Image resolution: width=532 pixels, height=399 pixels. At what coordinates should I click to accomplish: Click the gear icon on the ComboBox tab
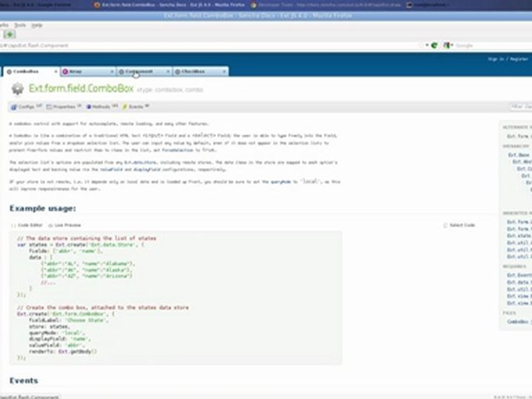9,71
